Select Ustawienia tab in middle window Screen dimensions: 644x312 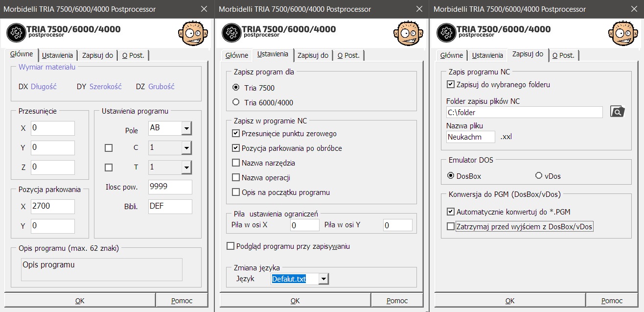(273, 54)
